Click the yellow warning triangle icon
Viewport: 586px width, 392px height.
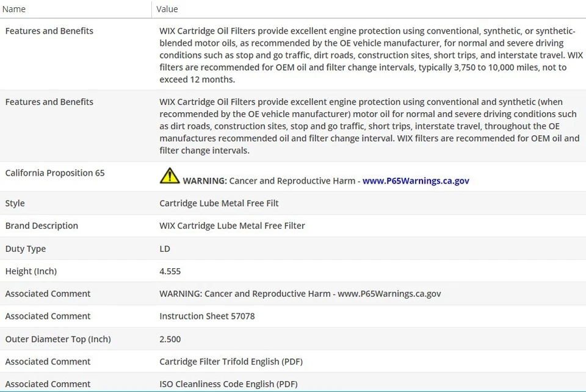(170, 176)
